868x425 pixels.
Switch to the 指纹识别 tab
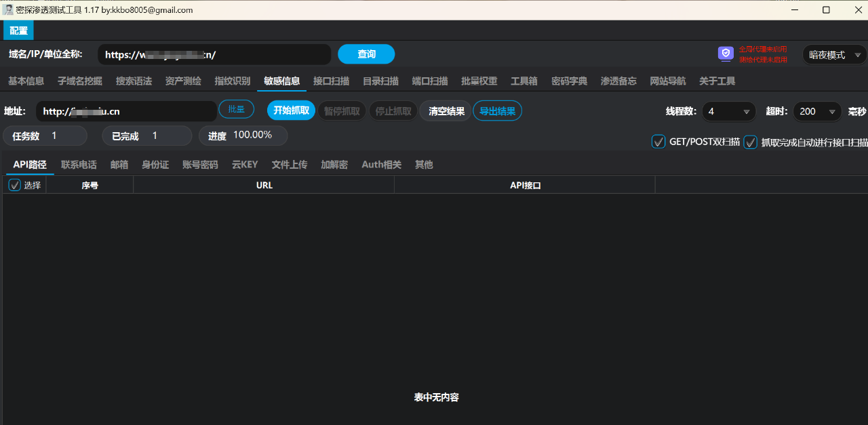tap(233, 81)
